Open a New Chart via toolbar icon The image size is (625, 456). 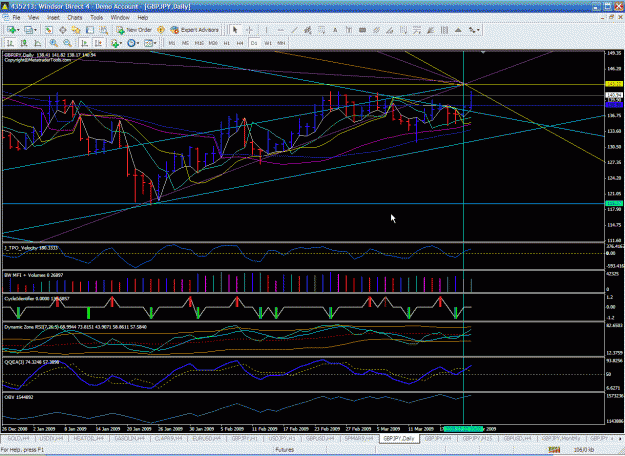coord(11,30)
